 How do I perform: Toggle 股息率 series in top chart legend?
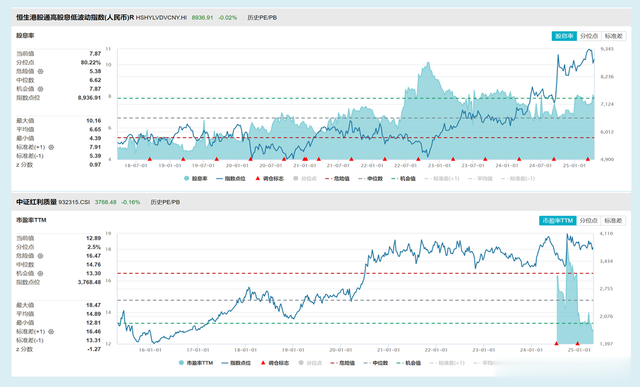(x=196, y=178)
